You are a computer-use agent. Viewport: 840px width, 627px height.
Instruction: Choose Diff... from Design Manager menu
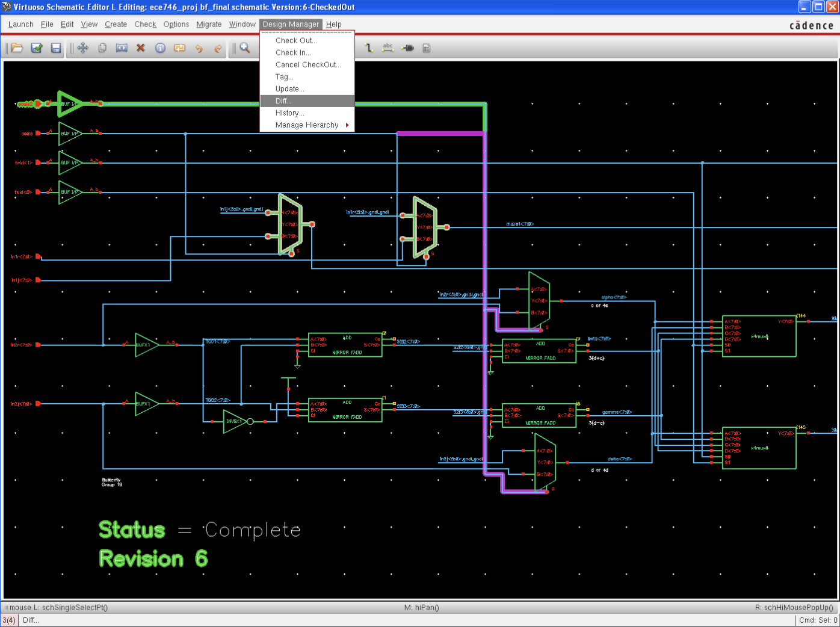point(283,101)
